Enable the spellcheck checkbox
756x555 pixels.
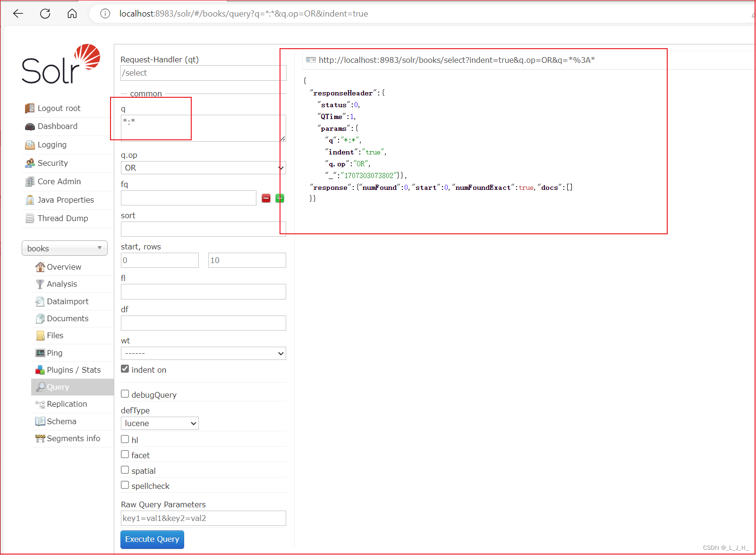click(125, 485)
